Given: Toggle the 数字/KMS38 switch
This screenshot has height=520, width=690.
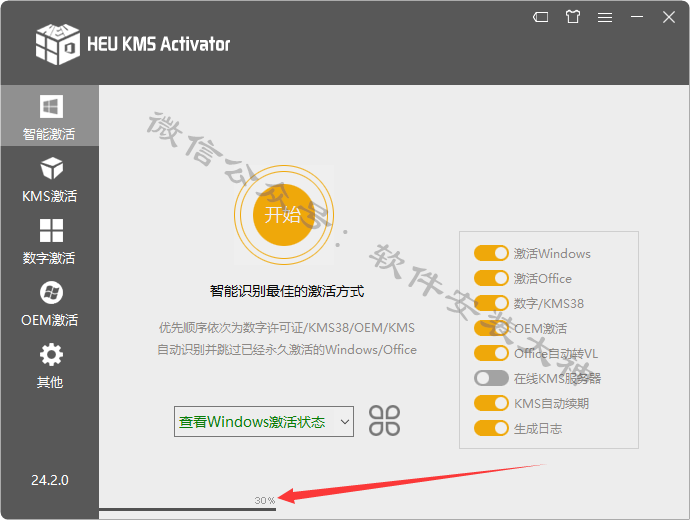Looking at the screenshot, I should coord(491,303).
